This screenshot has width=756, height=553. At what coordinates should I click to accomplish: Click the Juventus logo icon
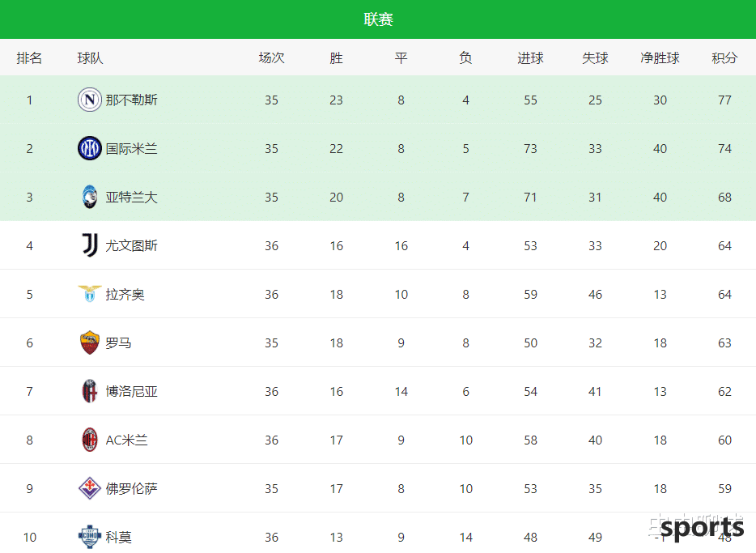pos(90,245)
